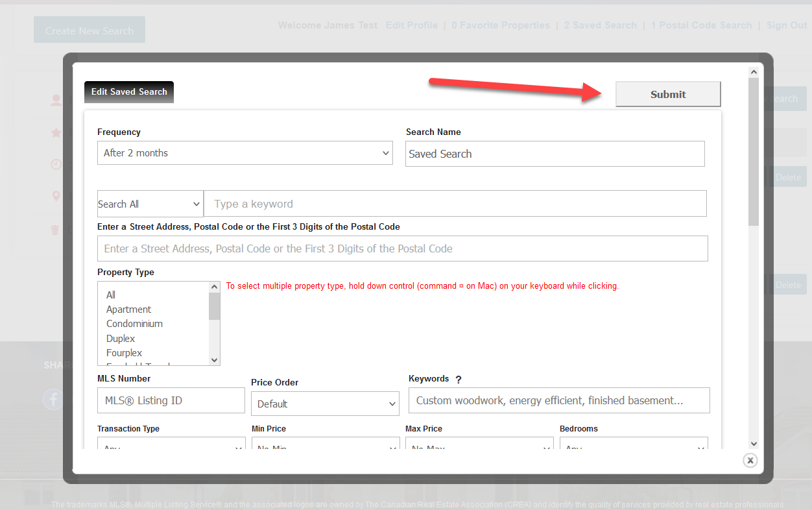Select the Edit Saved Search tab
Image resolution: width=812 pixels, height=510 pixels.
(x=129, y=92)
